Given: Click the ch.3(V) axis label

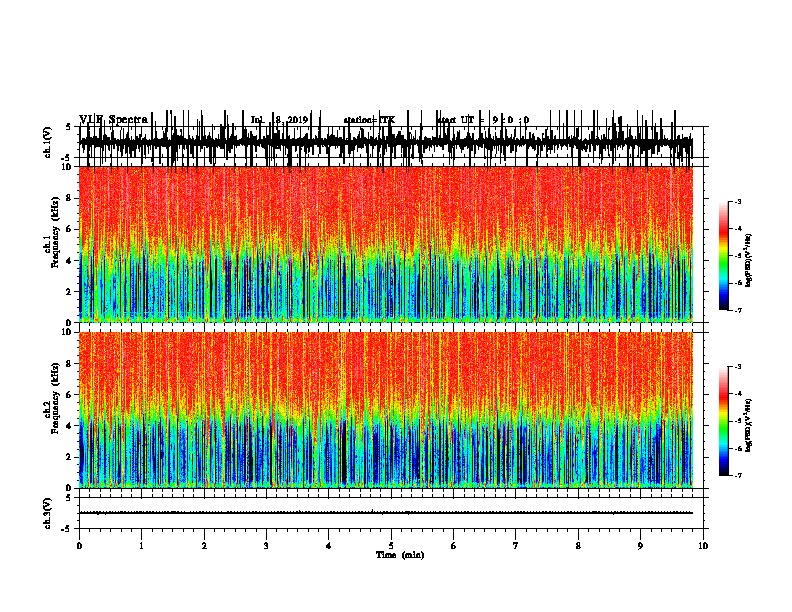Looking at the screenshot, I should pyautogui.click(x=48, y=513).
